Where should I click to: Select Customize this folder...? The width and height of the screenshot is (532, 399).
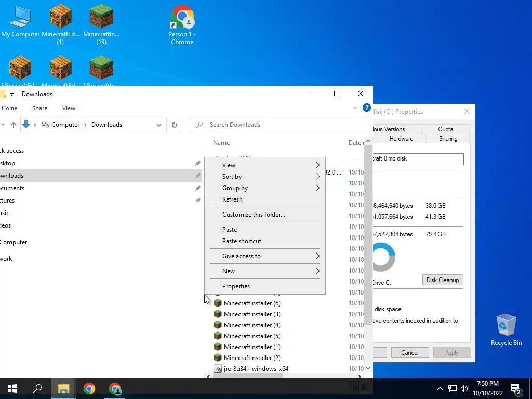265,215
